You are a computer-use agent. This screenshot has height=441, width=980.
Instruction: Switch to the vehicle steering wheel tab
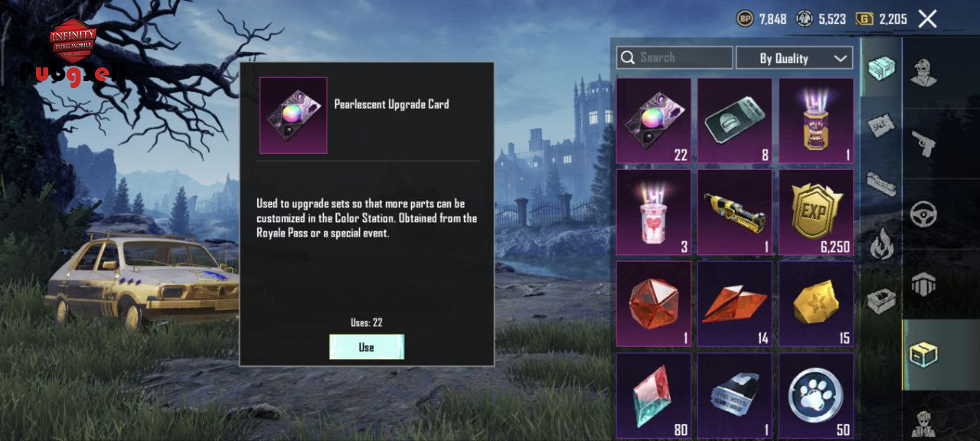pyautogui.click(x=923, y=214)
